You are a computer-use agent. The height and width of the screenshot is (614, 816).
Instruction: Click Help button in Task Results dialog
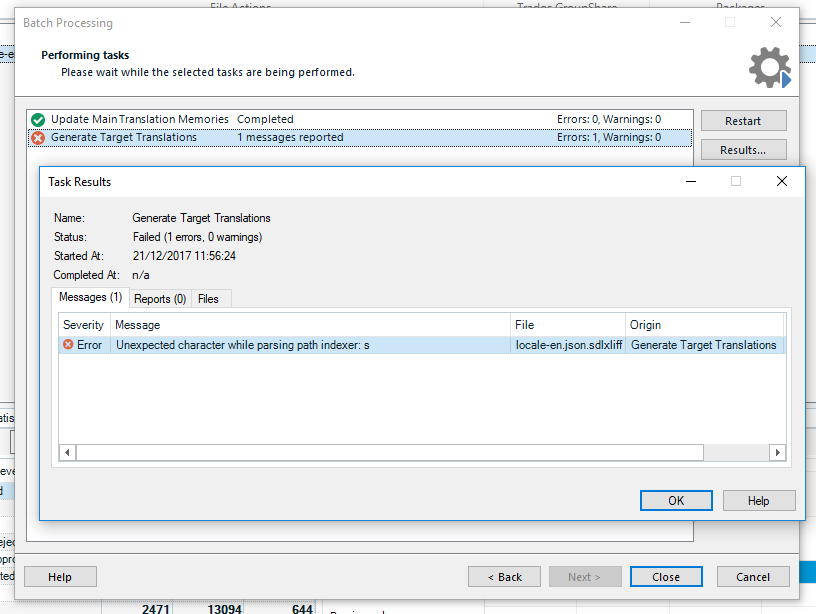pos(758,500)
